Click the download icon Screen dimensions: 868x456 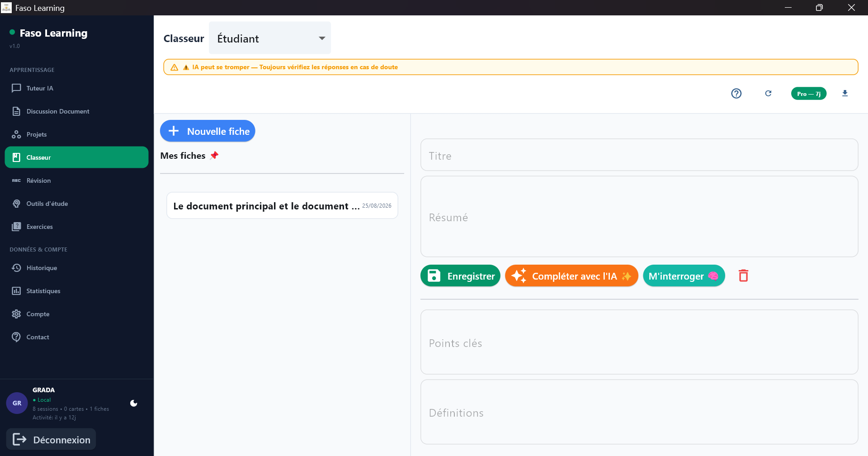click(845, 93)
